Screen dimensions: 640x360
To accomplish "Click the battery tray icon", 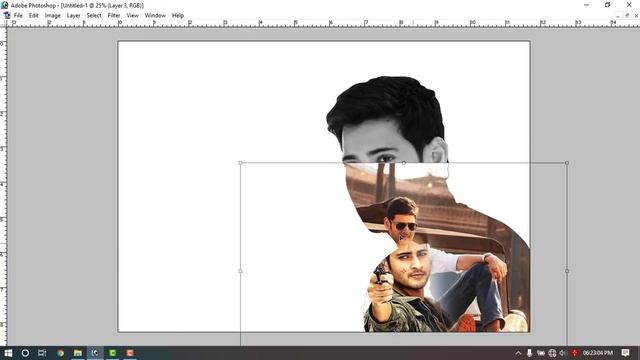I will [x=541, y=353].
